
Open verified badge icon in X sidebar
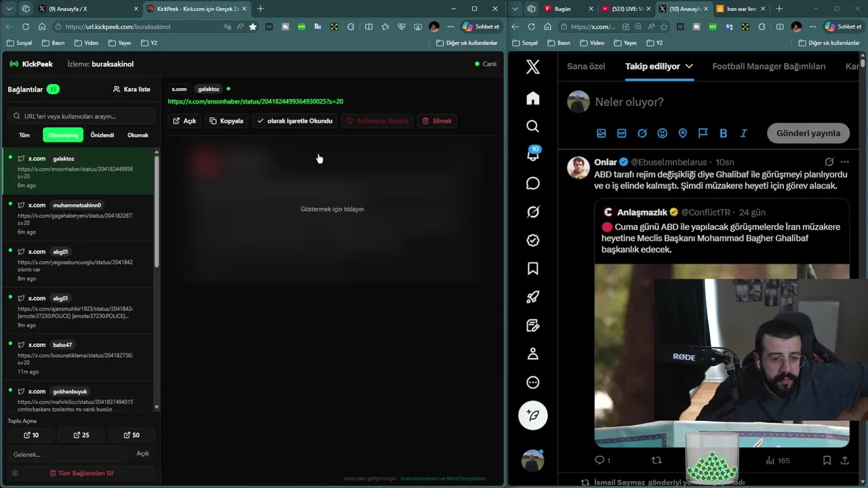coord(533,241)
